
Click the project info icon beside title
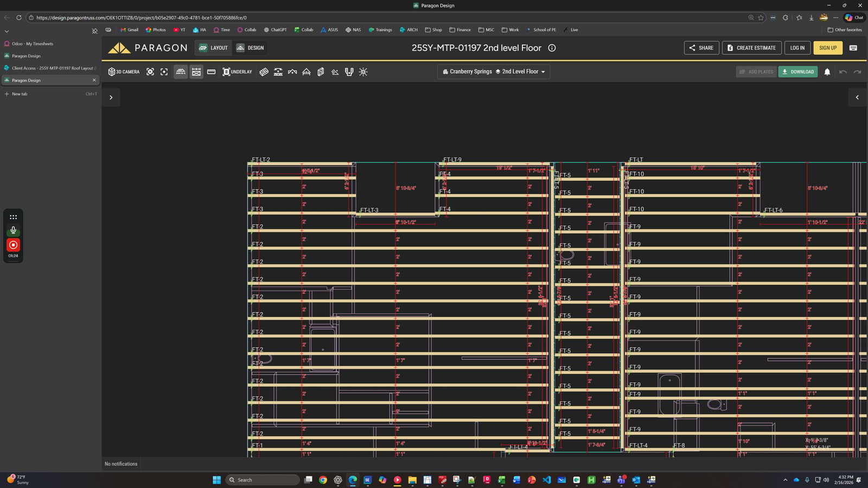552,48
